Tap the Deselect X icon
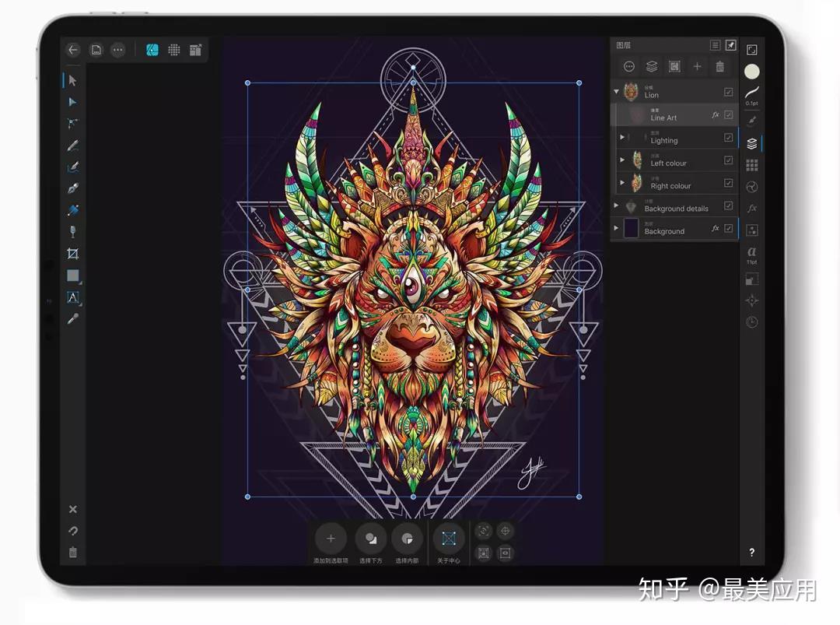 73,509
